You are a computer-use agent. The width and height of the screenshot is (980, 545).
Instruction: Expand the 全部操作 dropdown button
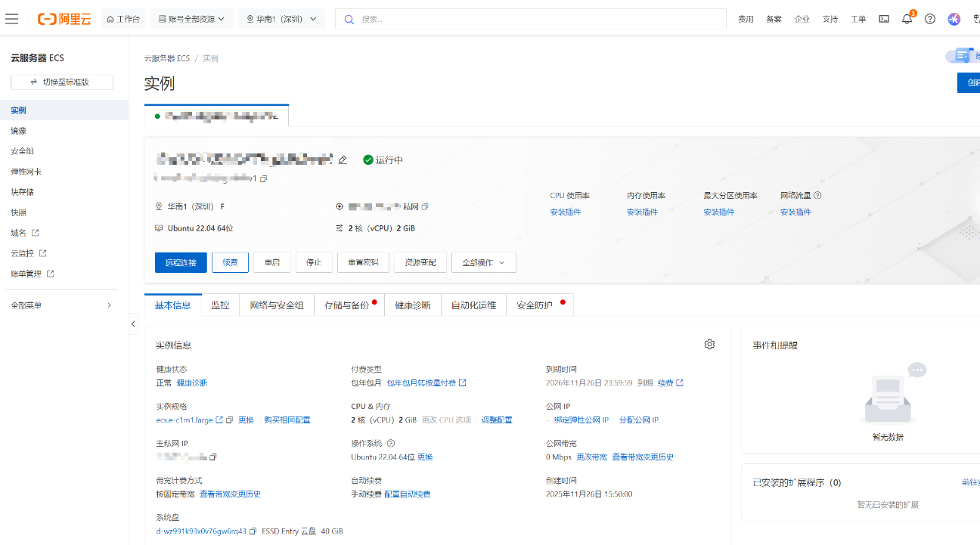tap(484, 262)
